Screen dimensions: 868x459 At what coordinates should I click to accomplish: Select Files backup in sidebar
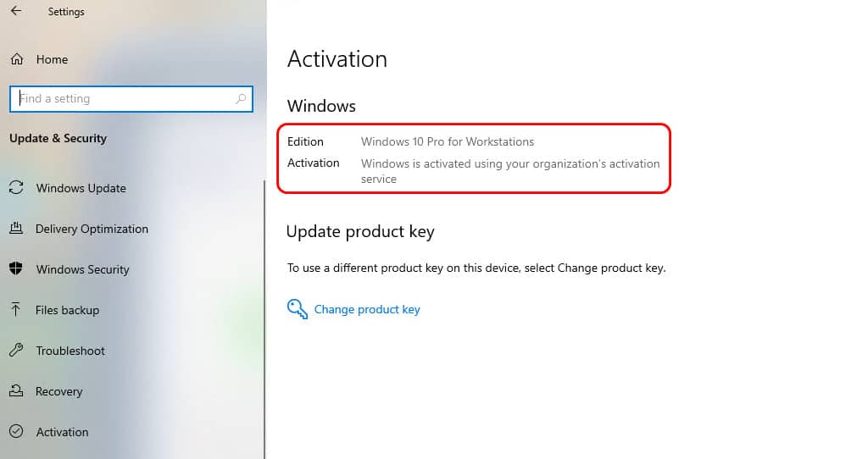click(67, 310)
